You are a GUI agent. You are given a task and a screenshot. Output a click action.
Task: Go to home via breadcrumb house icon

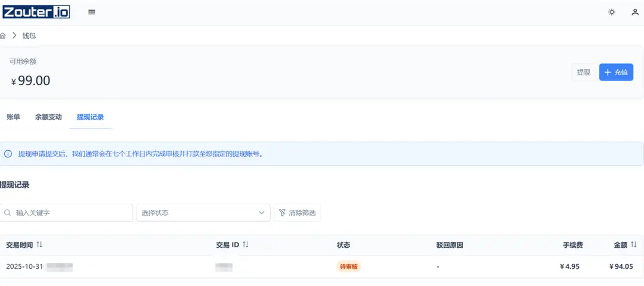pos(3,36)
